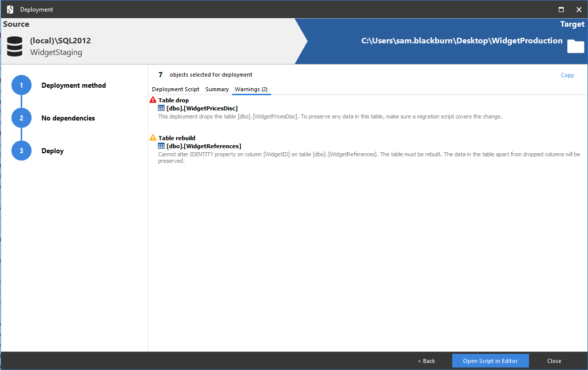Click the table icon beside [dbo].[WidgetPricesDisc]
Viewport: 588px width, 370px height.
pyautogui.click(x=162, y=108)
